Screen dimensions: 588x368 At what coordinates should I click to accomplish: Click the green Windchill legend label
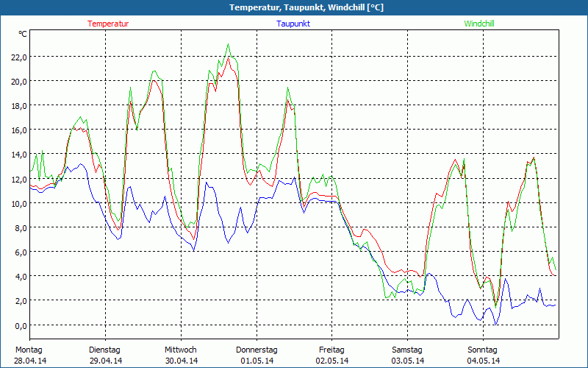479,24
